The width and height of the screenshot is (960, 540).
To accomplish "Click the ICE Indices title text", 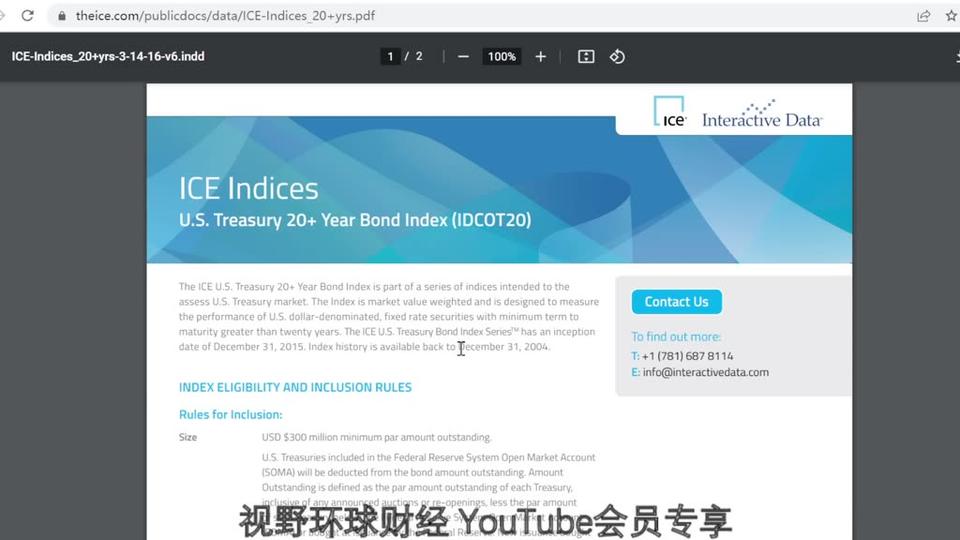I will pos(249,189).
